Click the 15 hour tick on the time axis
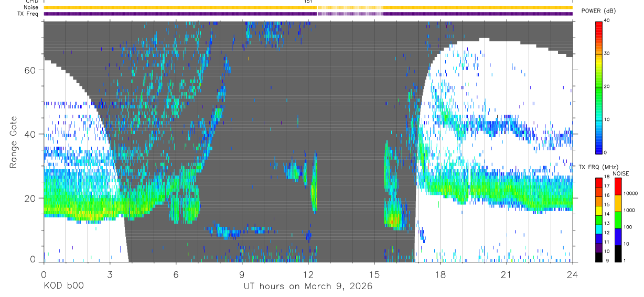The image size is (644, 297). 374,274
